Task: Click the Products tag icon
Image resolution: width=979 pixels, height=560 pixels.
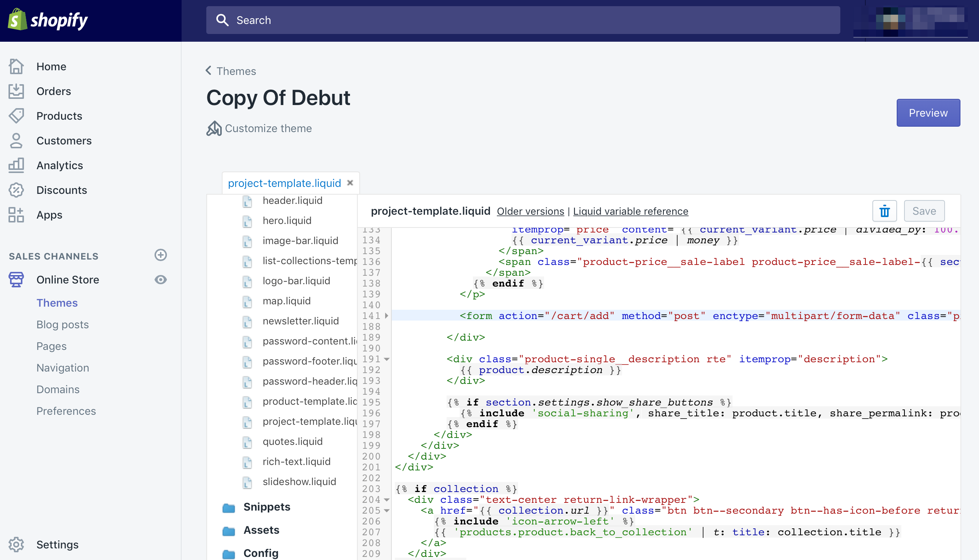Action: click(x=16, y=116)
